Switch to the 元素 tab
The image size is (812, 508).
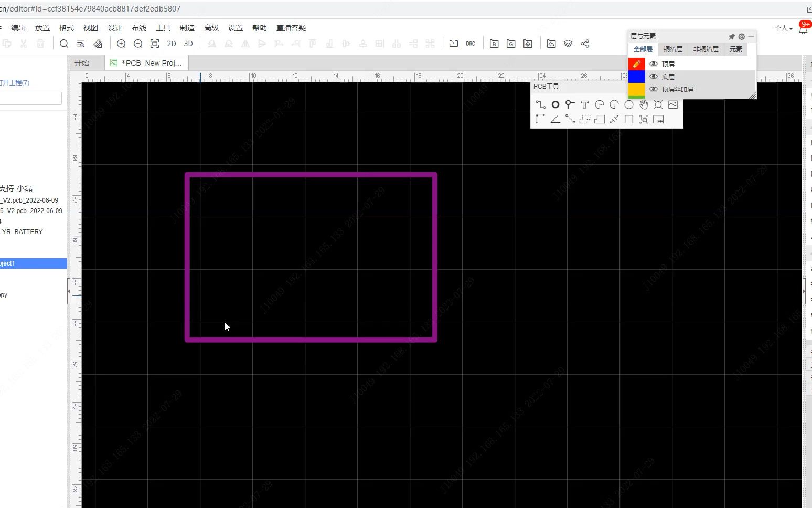(x=736, y=49)
